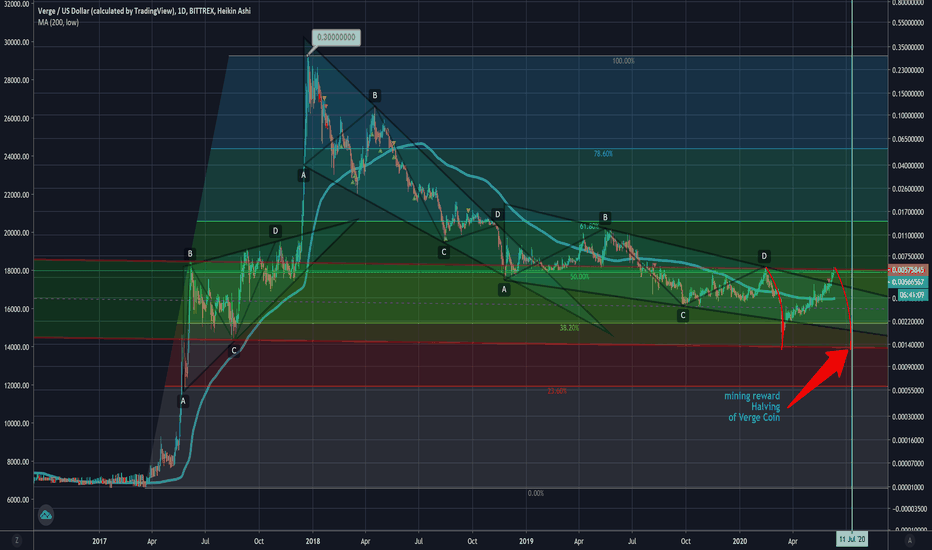This screenshot has height=550, width=932.
Task: Click 30000.00 on the left price scale
Action: 16,42
